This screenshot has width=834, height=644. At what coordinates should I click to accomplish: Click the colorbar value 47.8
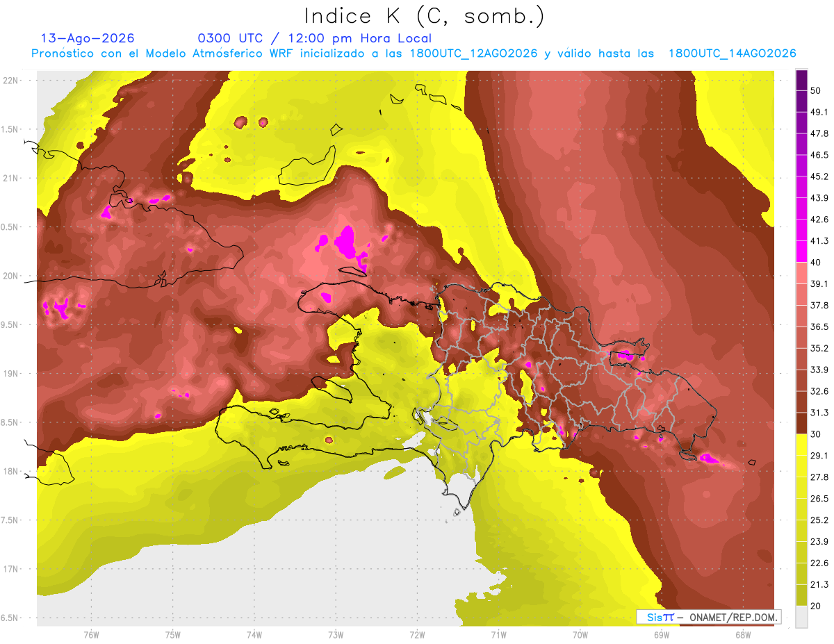pos(819,133)
